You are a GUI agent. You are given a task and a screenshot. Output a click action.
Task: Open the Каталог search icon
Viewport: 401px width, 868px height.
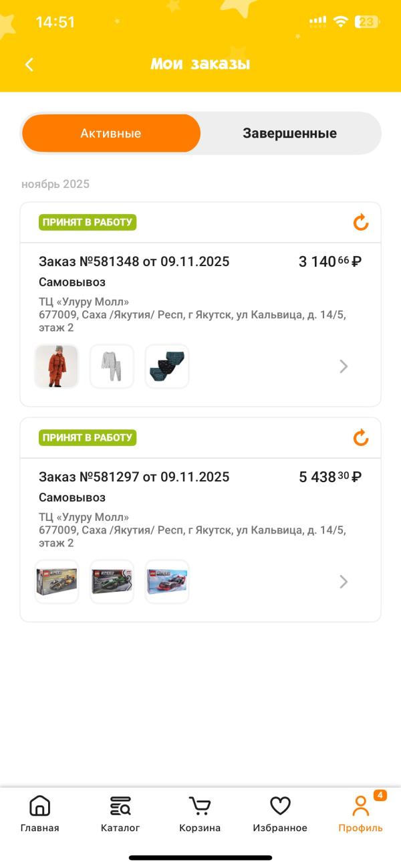pos(120,806)
